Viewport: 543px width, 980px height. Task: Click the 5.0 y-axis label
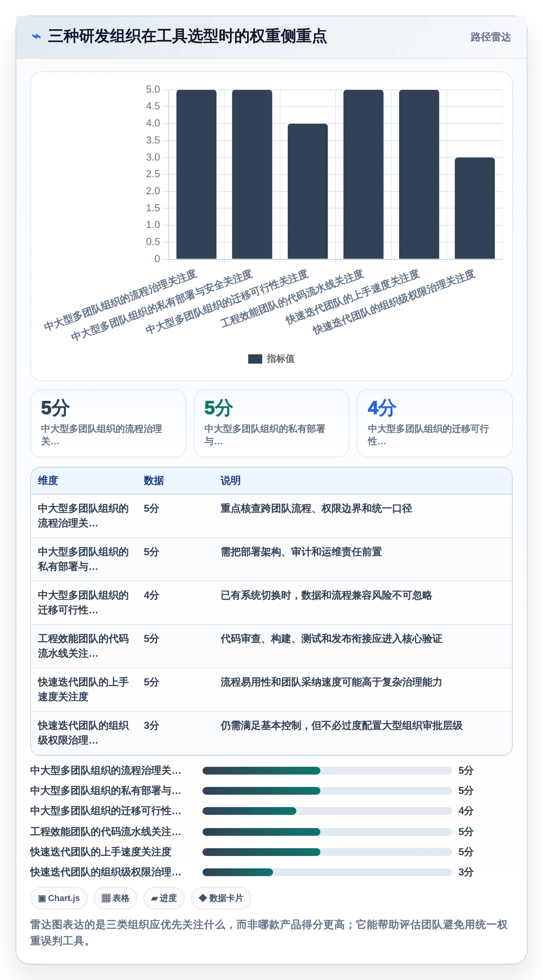point(153,90)
